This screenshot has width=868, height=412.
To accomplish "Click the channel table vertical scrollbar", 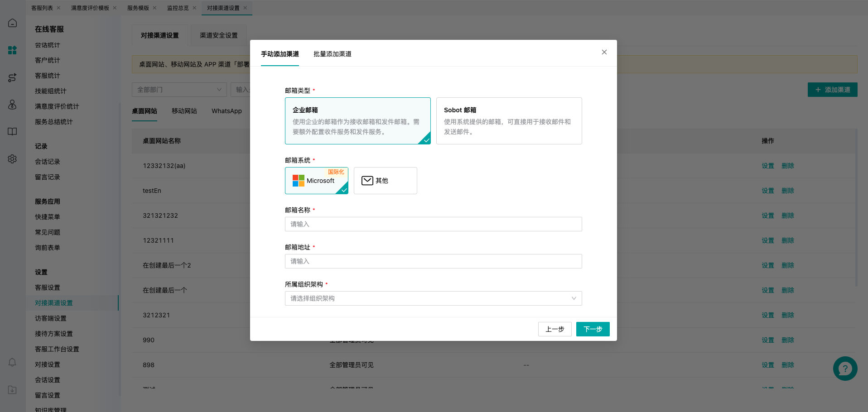I will pos(856,208).
